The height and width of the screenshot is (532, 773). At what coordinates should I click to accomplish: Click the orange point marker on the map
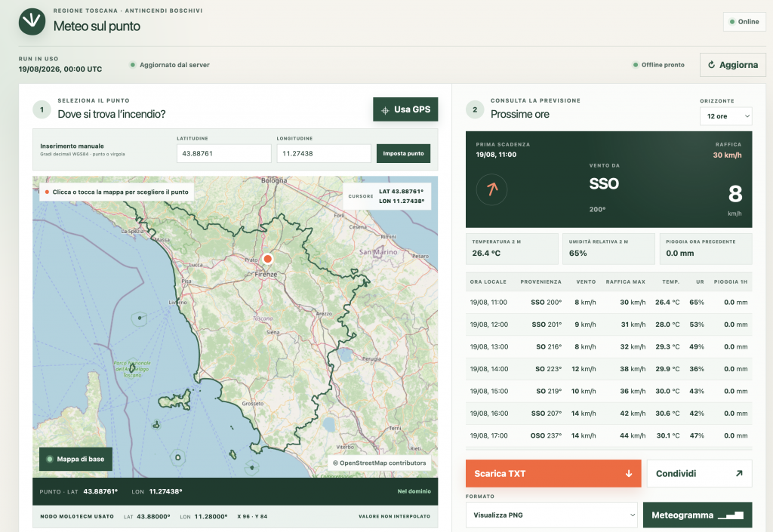(x=268, y=259)
